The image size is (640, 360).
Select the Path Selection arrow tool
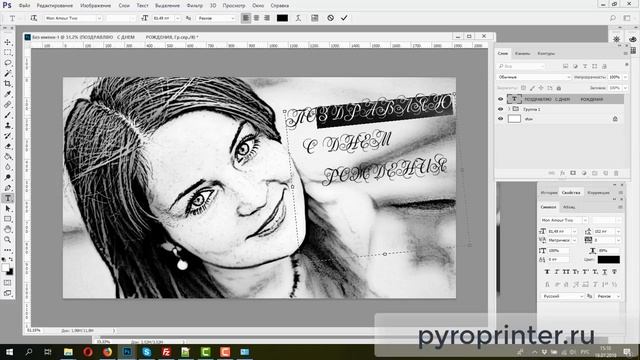(x=8, y=209)
